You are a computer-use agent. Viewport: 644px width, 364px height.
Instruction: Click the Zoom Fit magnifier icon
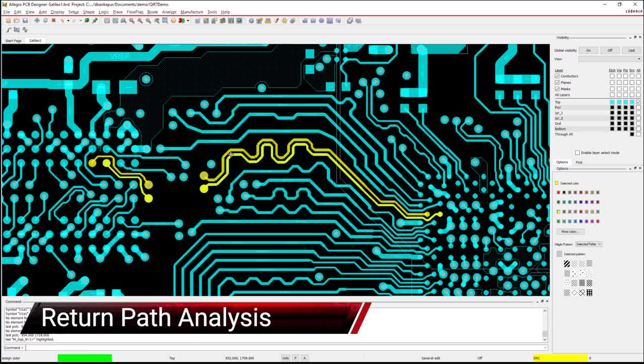pyautogui.click(x=132, y=21)
